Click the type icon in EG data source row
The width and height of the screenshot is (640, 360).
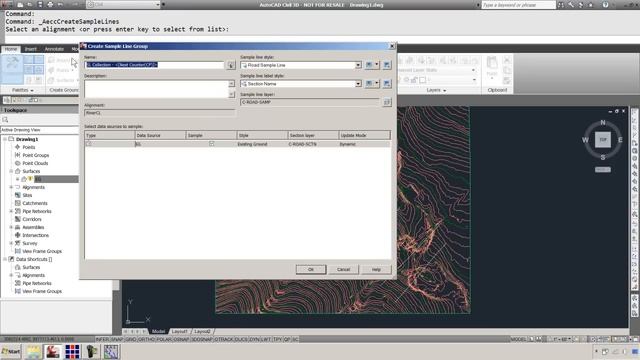(89, 144)
